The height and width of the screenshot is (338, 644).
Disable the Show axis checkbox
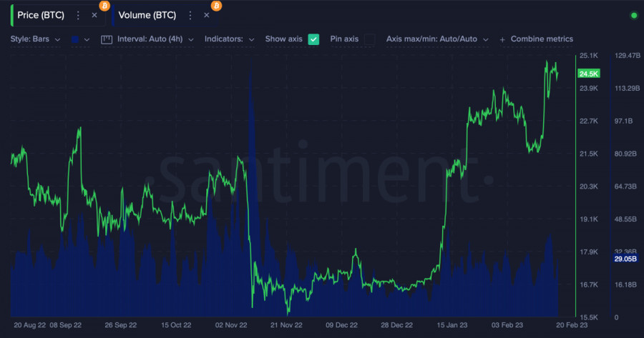(x=313, y=39)
